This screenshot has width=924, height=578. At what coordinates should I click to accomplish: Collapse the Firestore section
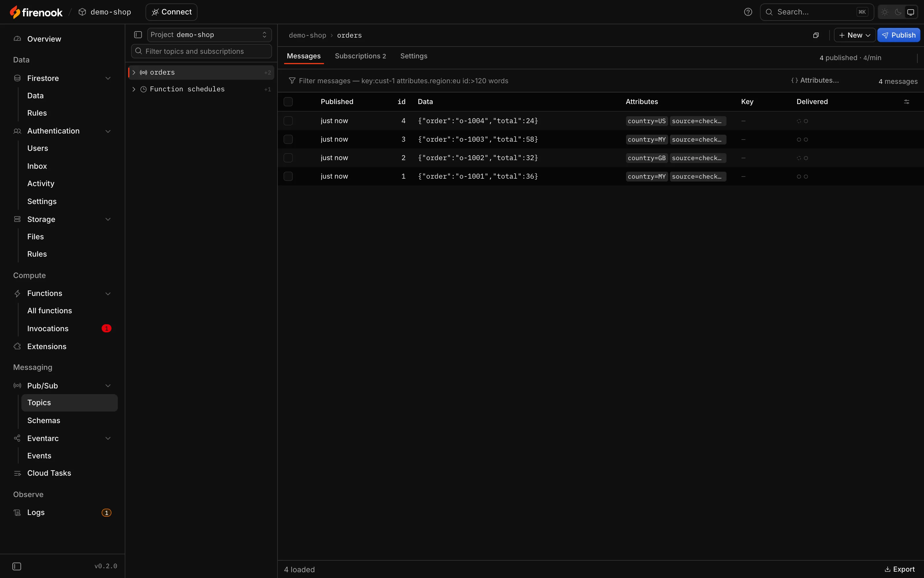coord(108,78)
